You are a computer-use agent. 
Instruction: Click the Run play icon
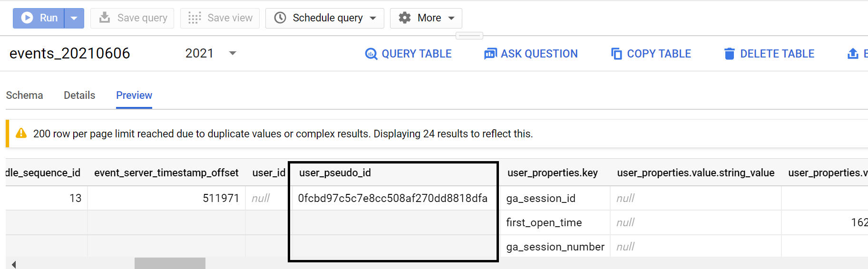pyautogui.click(x=27, y=18)
